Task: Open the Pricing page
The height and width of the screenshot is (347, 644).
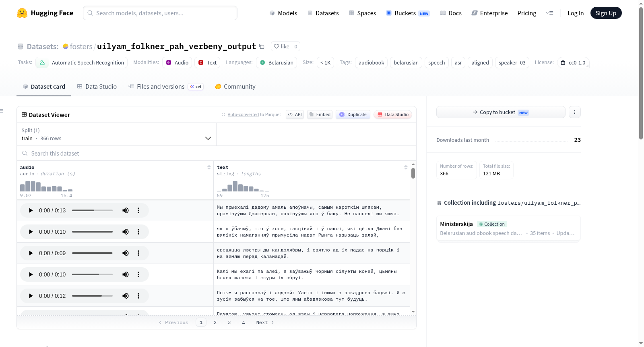Action: click(527, 13)
